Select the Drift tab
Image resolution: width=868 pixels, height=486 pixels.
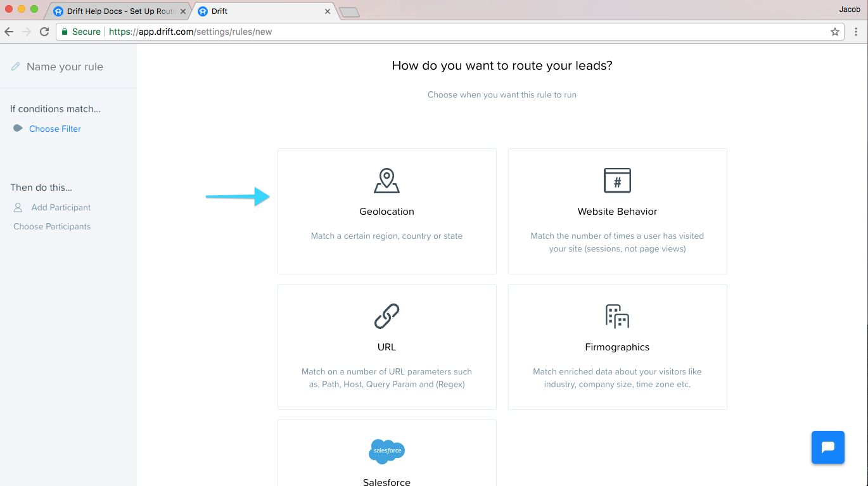pyautogui.click(x=265, y=11)
